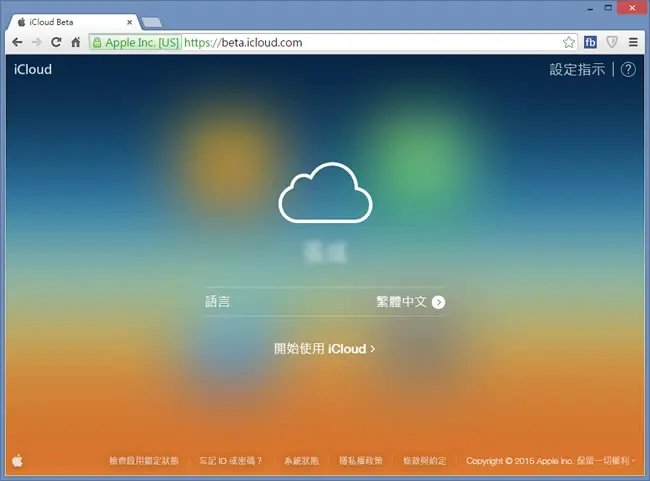The width and height of the screenshot is (650, 481).
Task: Open the help question mark icon
Action: point(628,69)
